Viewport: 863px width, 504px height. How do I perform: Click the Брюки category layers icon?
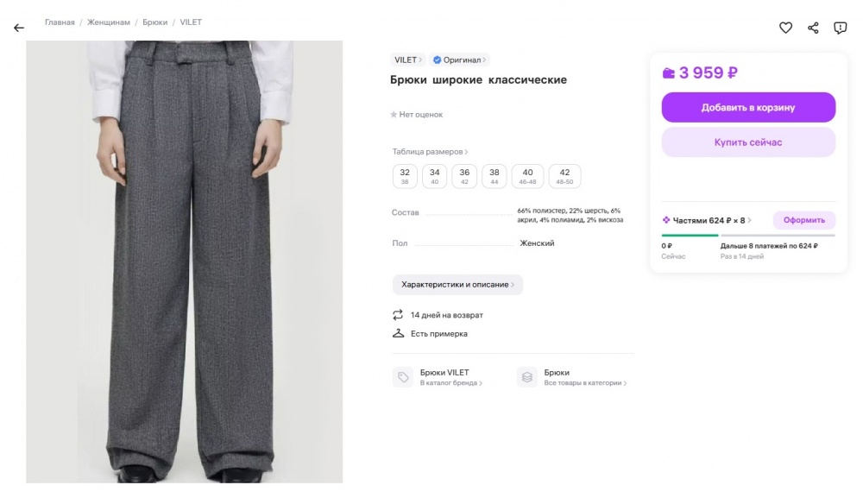click(527, 377)
